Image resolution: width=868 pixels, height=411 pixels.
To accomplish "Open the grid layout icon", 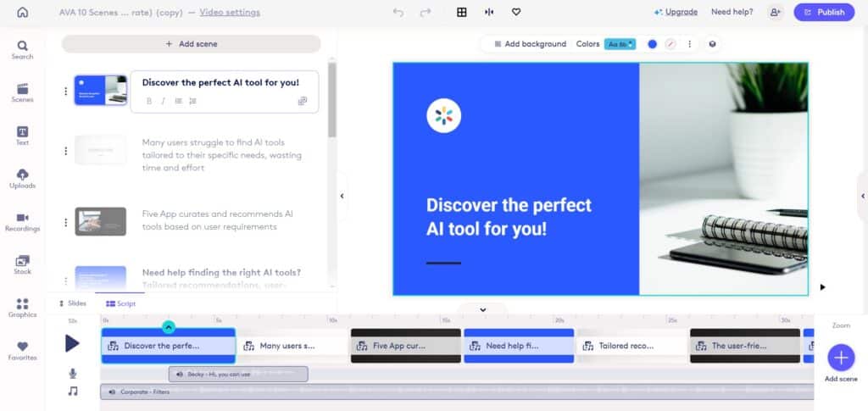I will [462, 12].
